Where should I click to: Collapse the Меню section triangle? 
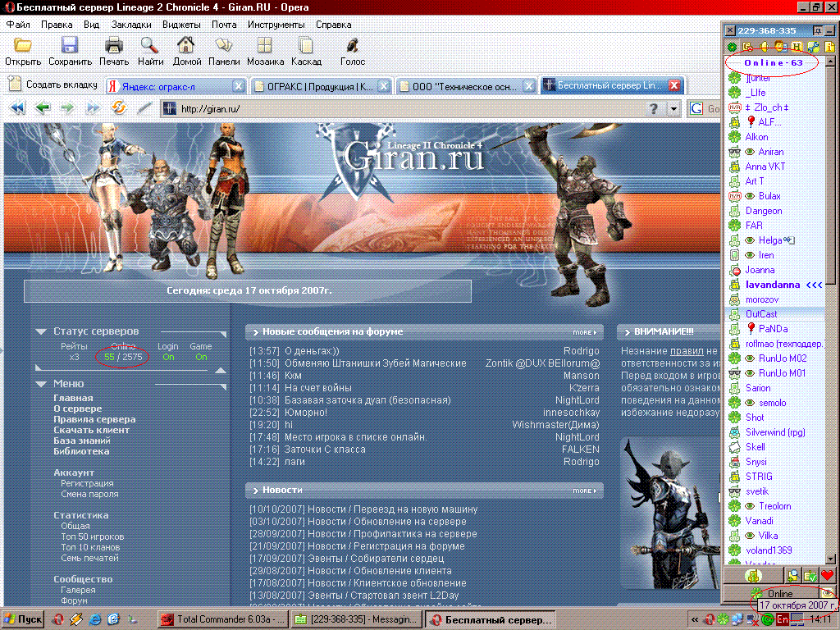click(x=41, y=384)
